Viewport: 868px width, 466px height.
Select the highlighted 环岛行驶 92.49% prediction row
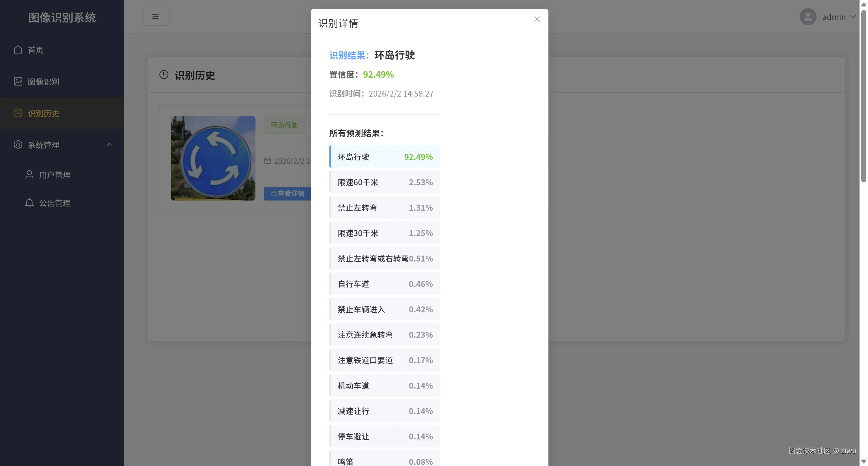[384, 156]
